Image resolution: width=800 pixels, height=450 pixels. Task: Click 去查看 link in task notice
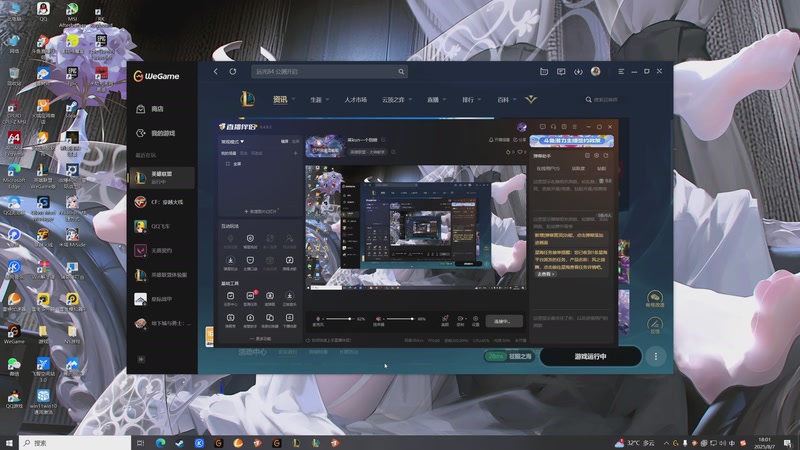pos(545,274)
